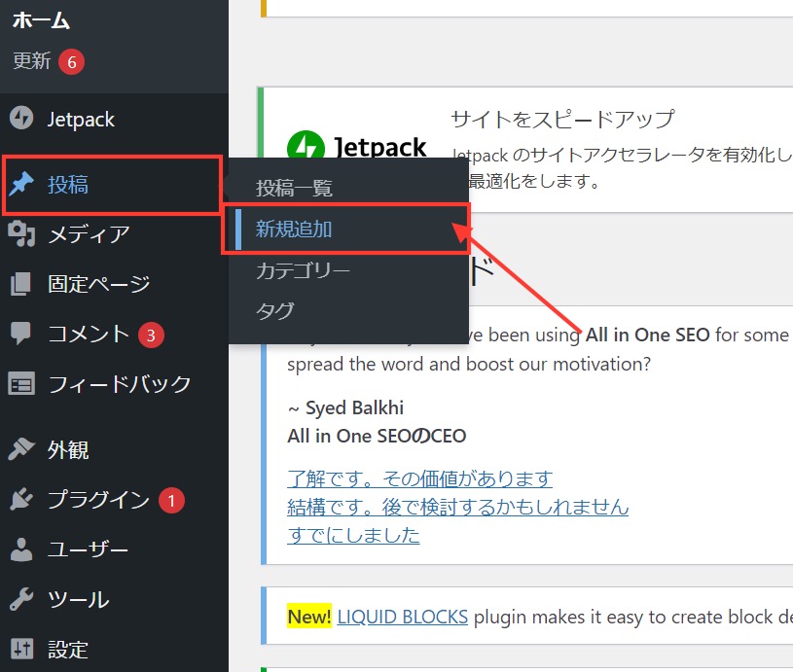Click the コメント speech bubble icon
The image size is (793, 672).
pos(20,334)
